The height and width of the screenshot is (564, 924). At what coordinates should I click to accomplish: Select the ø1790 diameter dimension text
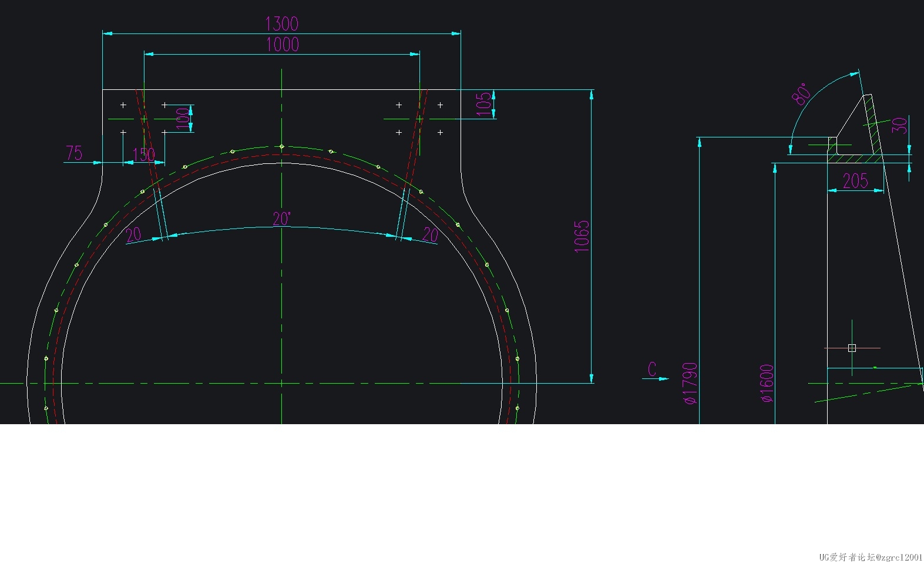[690, 383]
